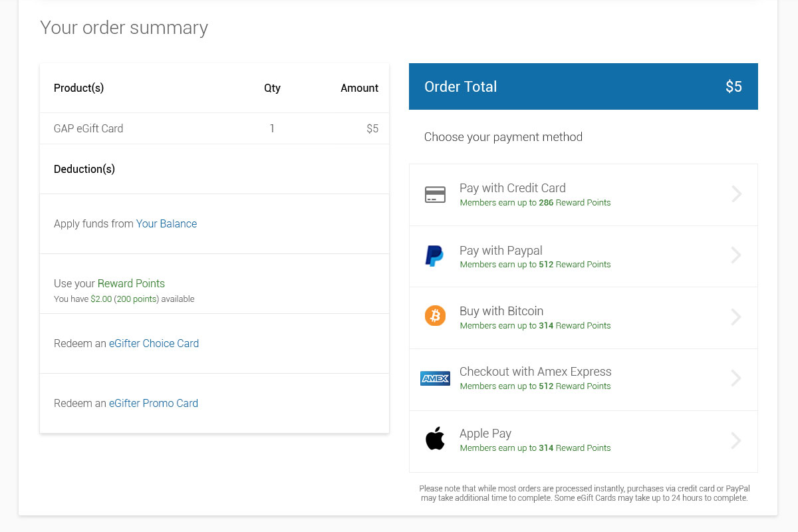The width and height of the screenshot is (798, 532).
Task: Click the AMEX logo icon
Action: pyautogui.click(x=435, y=378)
